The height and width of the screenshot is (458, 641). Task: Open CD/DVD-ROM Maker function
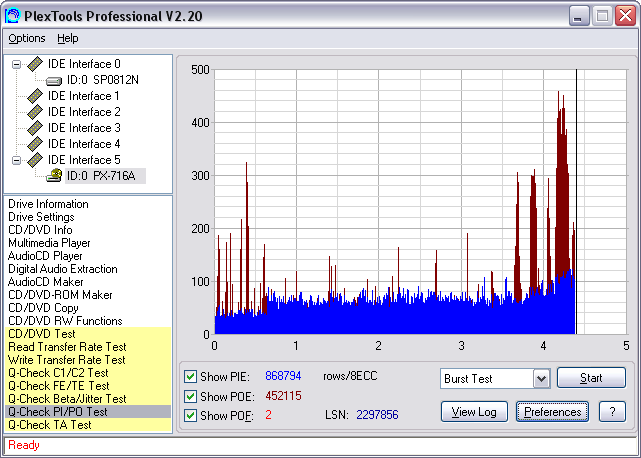pos(61,295)
